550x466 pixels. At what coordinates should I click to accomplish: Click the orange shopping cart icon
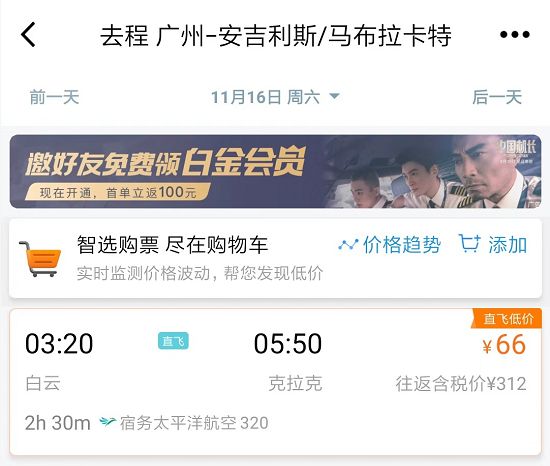(40, 259)
